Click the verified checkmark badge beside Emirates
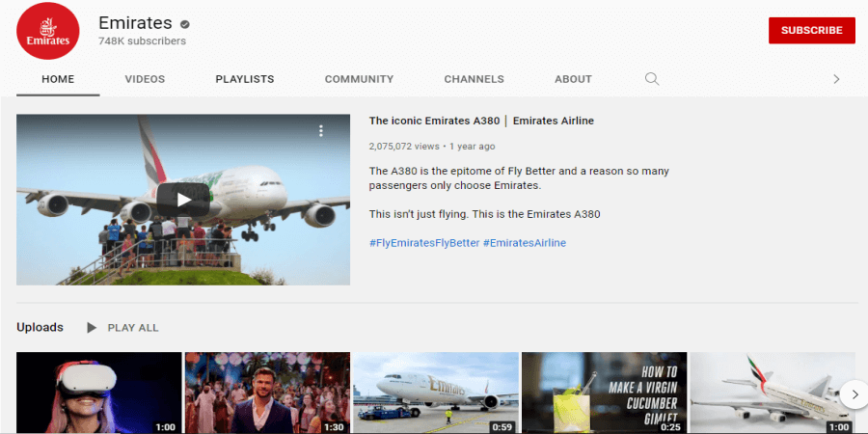This screenshot has height=434, width=868. pos(185,24)
